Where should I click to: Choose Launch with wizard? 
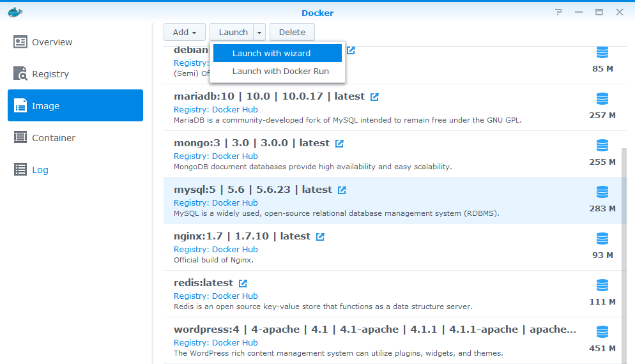coord(277,53)
